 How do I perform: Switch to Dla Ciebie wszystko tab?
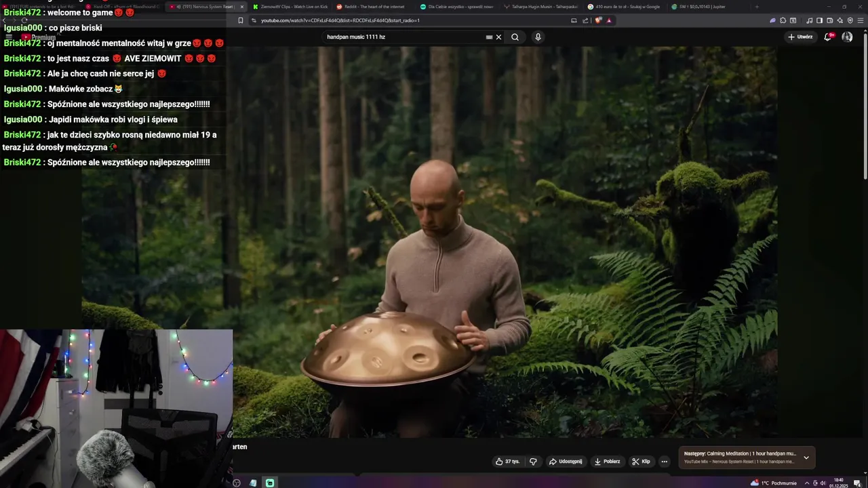click(456, 7)
